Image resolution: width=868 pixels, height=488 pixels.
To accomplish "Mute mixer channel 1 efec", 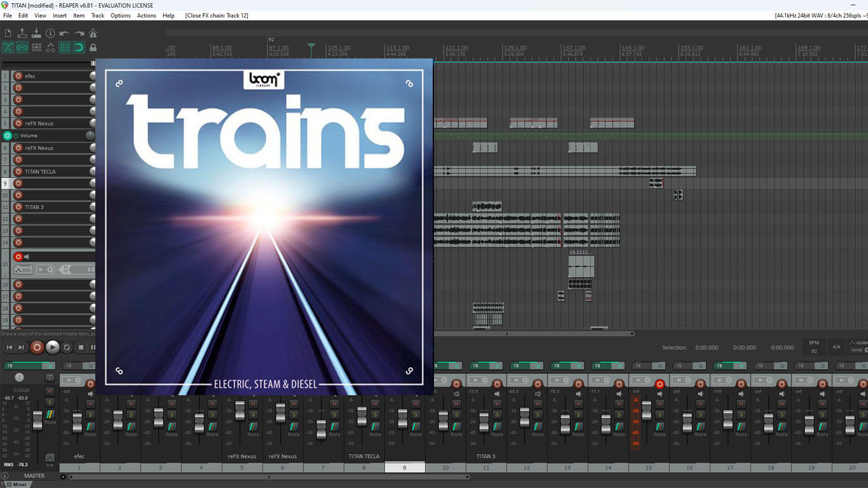I will [x=90, y=403].
